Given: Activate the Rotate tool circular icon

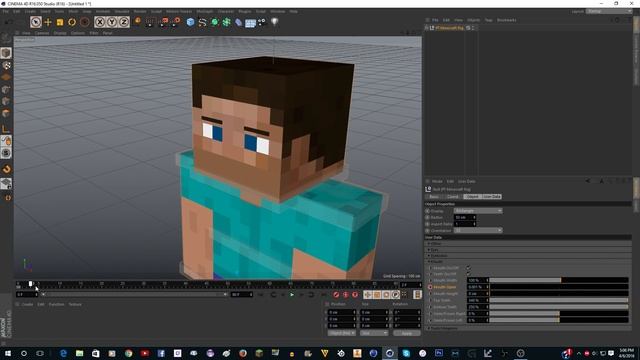Looking at the screenshot, I should coord(72,22).
